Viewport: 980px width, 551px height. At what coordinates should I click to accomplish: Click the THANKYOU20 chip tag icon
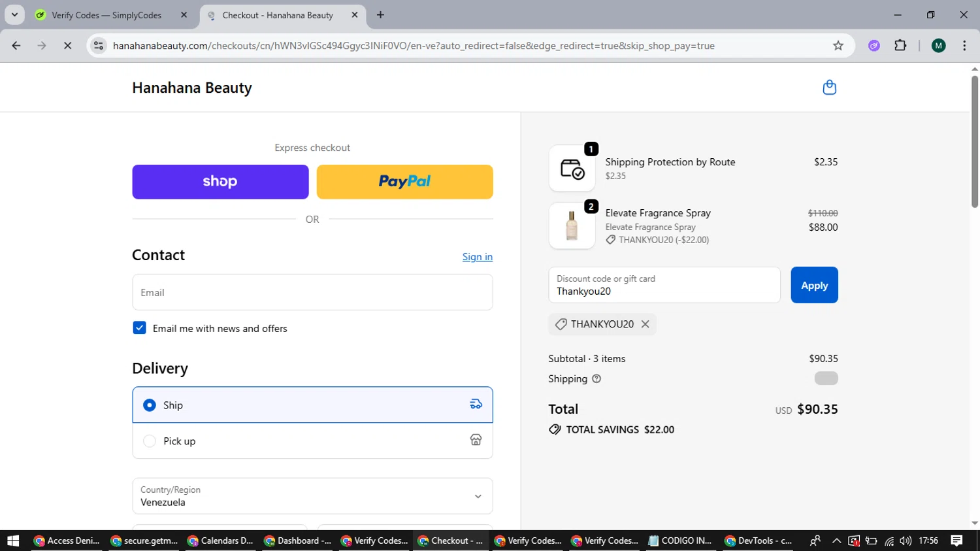click(x=561, y=324)
